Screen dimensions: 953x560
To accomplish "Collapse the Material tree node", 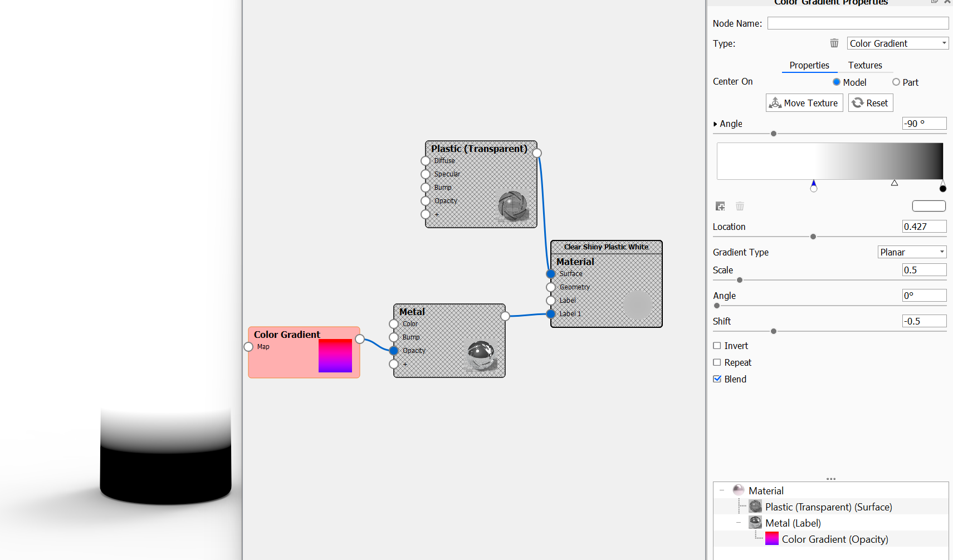I will pyautogui.click(x=722, y=490).
